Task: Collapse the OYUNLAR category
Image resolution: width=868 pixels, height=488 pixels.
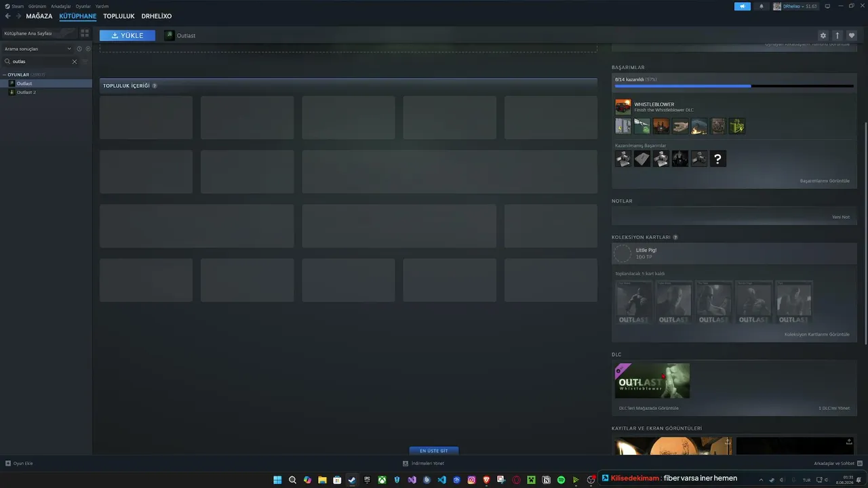Action: click(5, 75)
